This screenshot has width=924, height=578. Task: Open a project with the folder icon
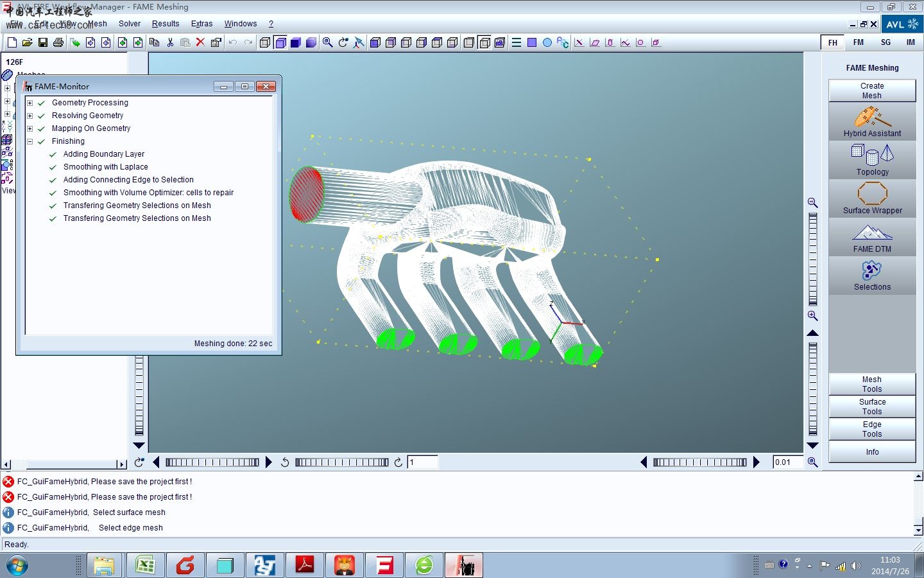(27, 42)
